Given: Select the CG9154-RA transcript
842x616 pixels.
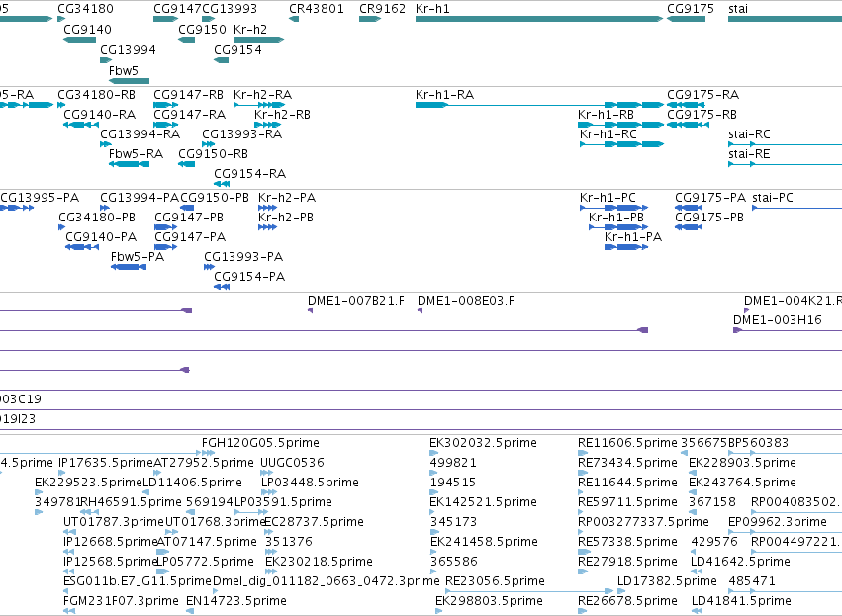Looking at the screenshot, I should coord(222,184).
